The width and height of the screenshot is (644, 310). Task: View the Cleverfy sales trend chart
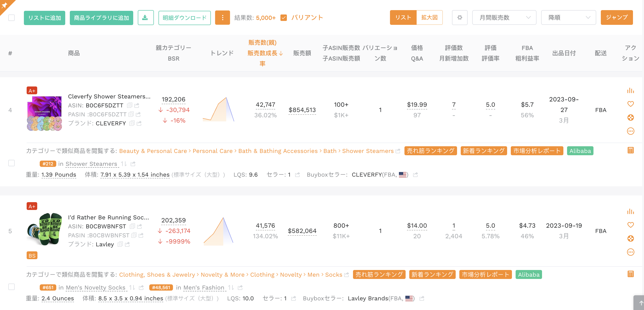coord(218,109)
